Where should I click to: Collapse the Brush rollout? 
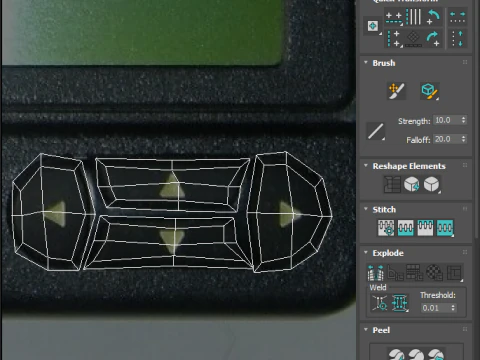[366, 63]
